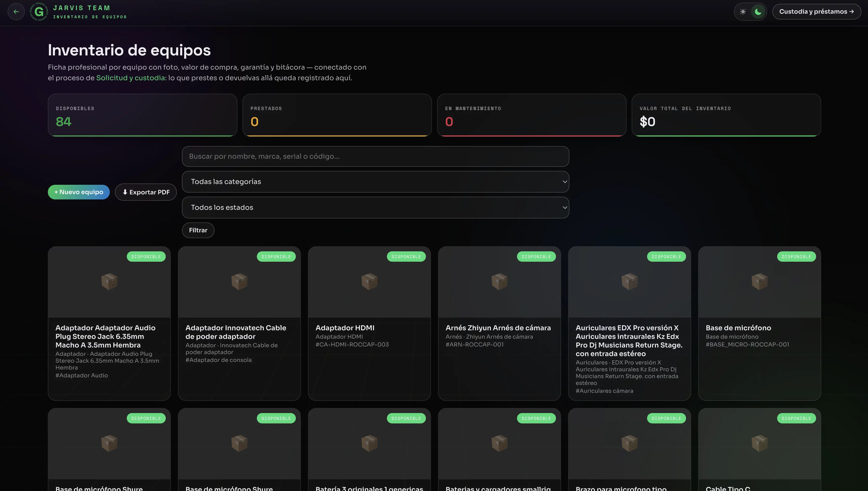Open box thumbnail of Adaptador Innovatech card
Image resolution: width=868 pixels, height=491 pixels.
[239, 282]
